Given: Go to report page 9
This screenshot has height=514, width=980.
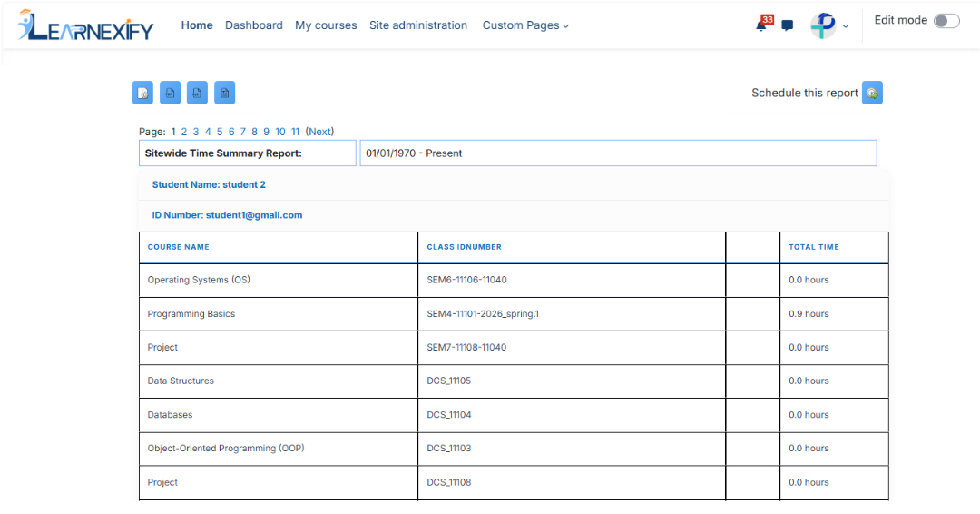Looking at the screenshot, I should click(x=266, y=132).
